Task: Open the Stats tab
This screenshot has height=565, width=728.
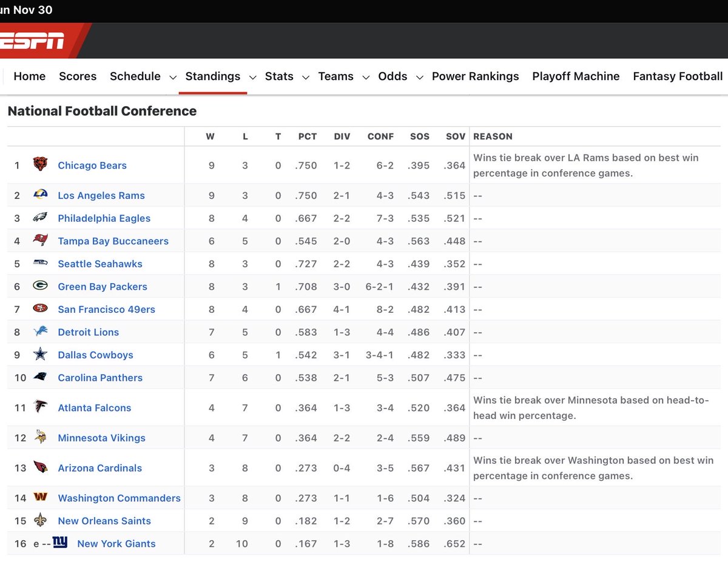Action: 279,76
